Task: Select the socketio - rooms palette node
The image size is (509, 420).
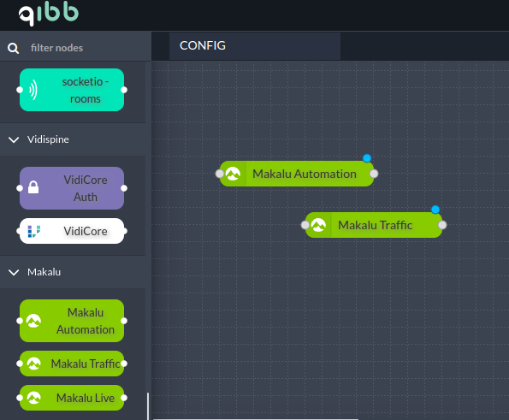Action: pyautogui.click(x=72, y=90)
